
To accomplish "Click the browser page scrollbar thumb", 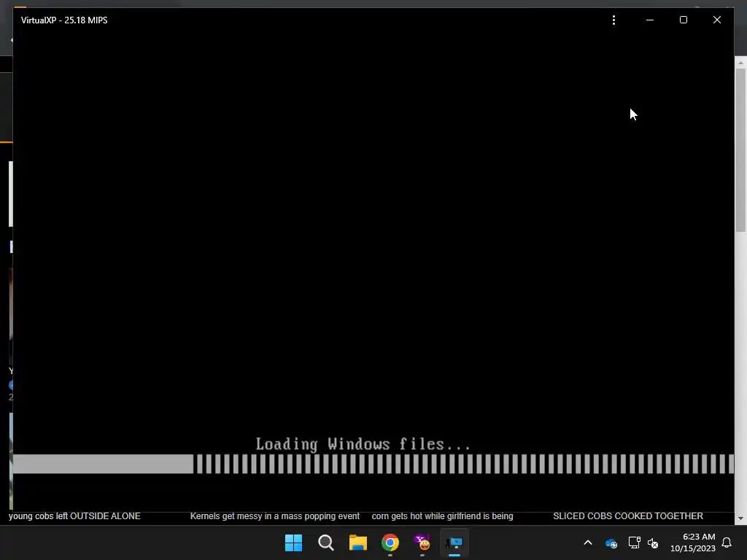I will (740, 150).
